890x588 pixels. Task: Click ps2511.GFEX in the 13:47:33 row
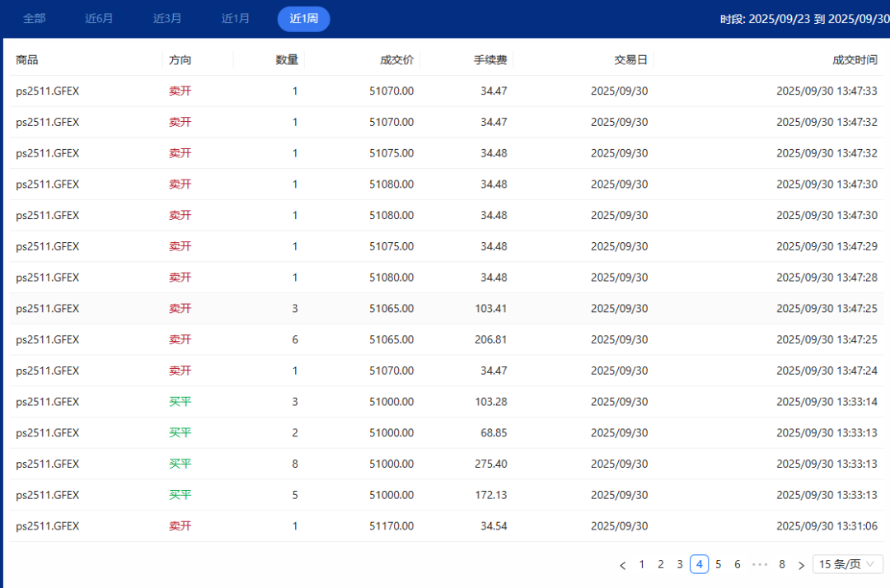pyautogui.click(x=48, y=91)
